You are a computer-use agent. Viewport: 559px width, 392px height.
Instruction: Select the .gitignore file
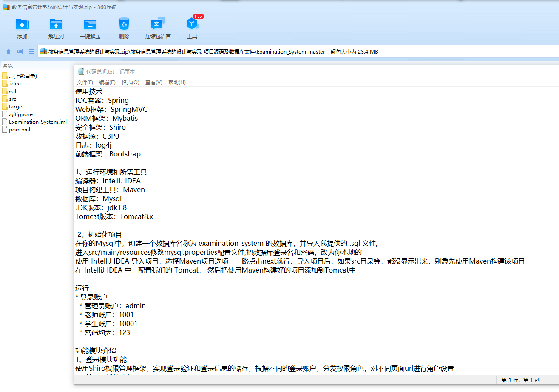pyautogui.click(x=17, y=114)
